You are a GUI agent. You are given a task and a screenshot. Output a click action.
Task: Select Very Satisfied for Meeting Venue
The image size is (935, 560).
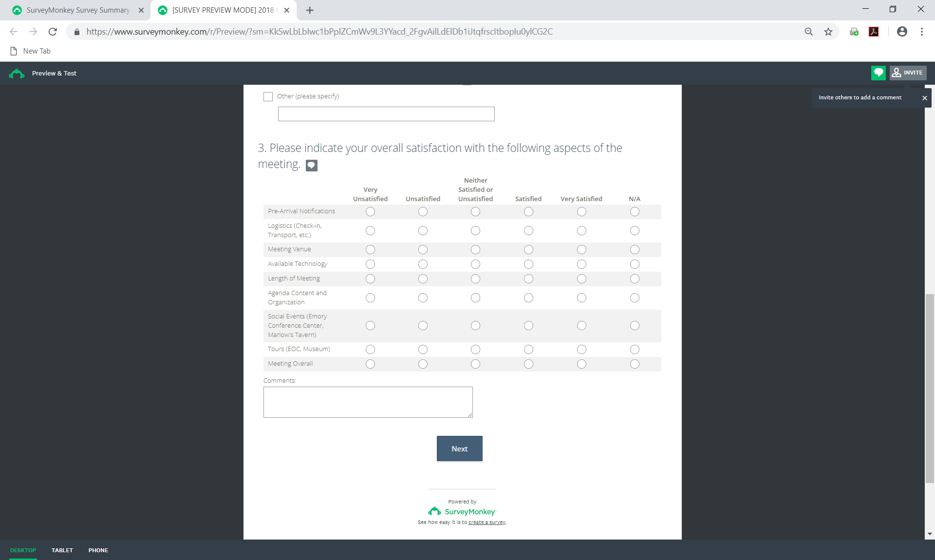(x=581, y=250)
